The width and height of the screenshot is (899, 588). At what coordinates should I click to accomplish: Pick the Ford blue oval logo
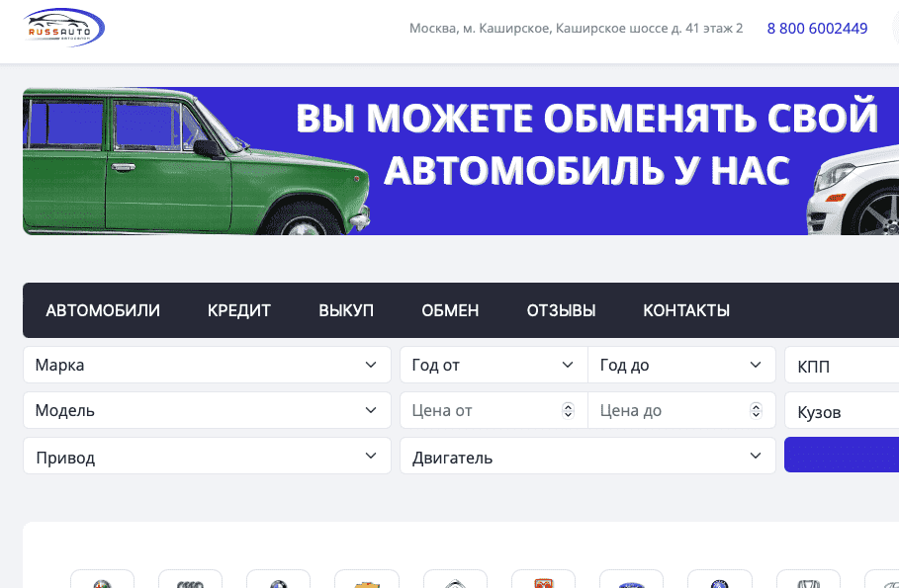coord(630,581)
